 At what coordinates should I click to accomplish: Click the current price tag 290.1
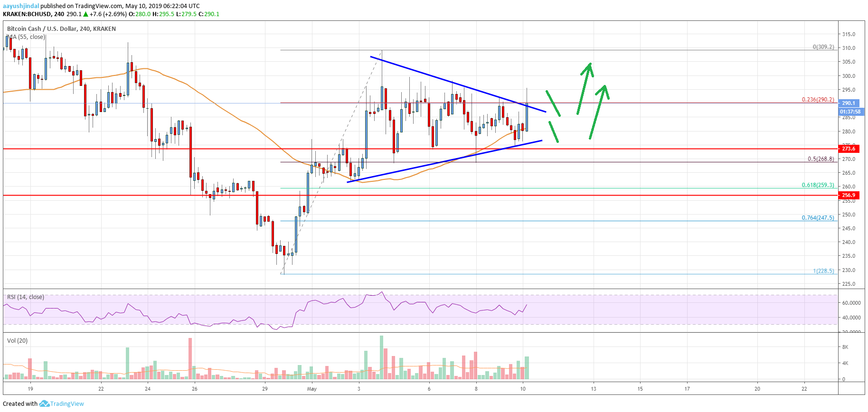pos(849,103)
